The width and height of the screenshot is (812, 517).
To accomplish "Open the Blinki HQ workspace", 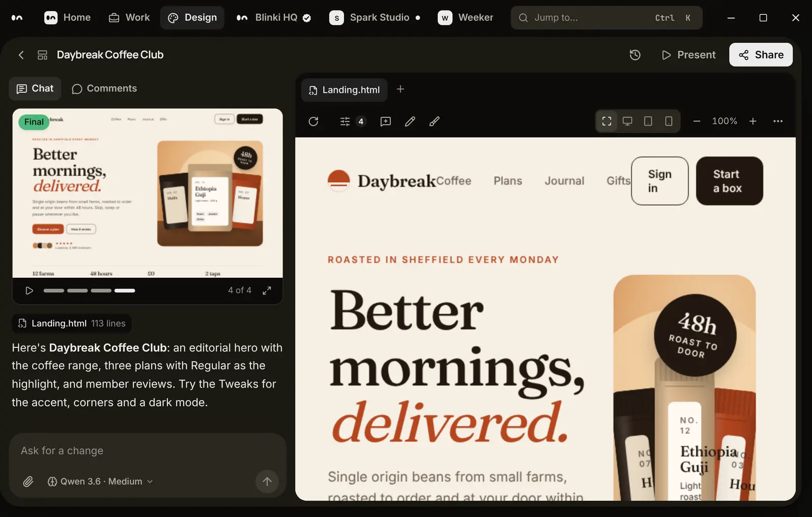I will tap(274, 18).
